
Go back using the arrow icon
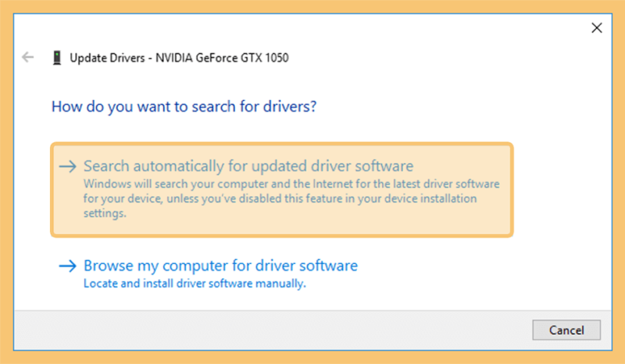pos(27,57)
